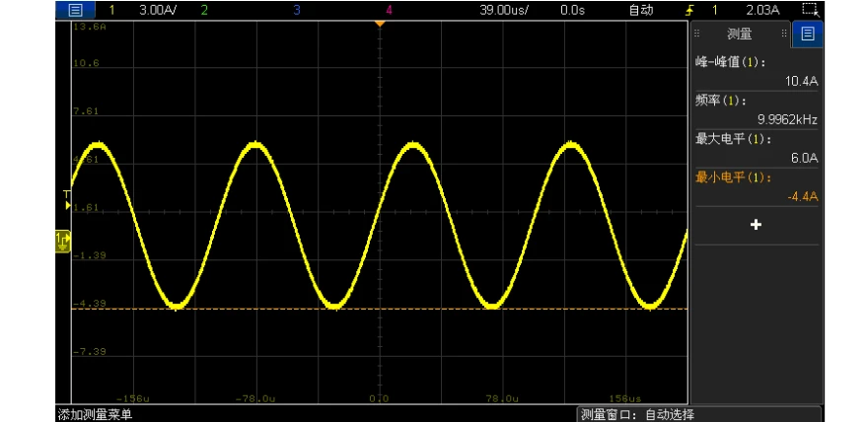The width and height of the screenshot is (868, 422).
Task: Click the zoom box selection icon
Action: tap(810, 10)
